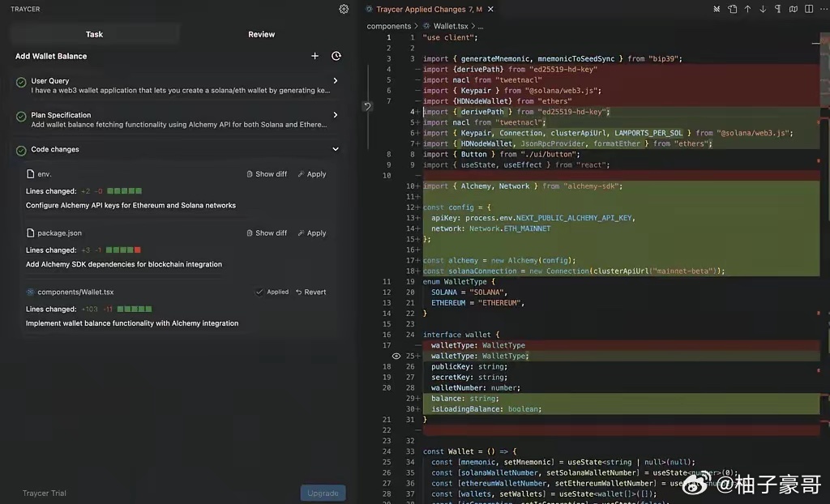Open components/Wallet.tsx file entry

point(70,292)
